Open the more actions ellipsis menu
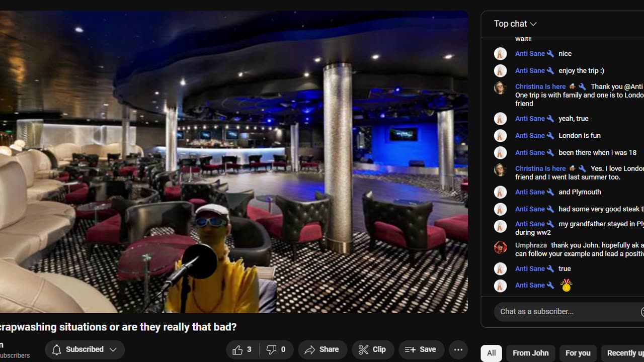Screen dimensions: 644x362 (x=458, y=350)
